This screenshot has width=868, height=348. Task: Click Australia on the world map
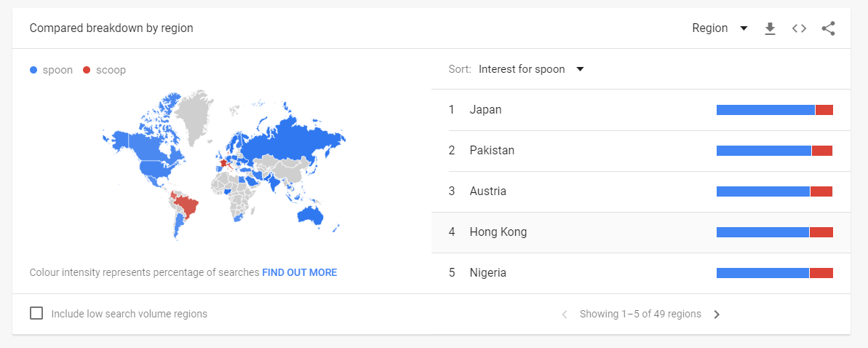click(x=310, y=215)
